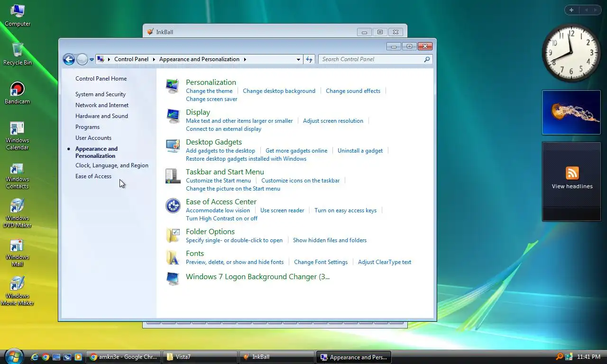Click the search magnifier in Control Panel
607x364 pixels.
pyautogui.click(x=427, y=59)
